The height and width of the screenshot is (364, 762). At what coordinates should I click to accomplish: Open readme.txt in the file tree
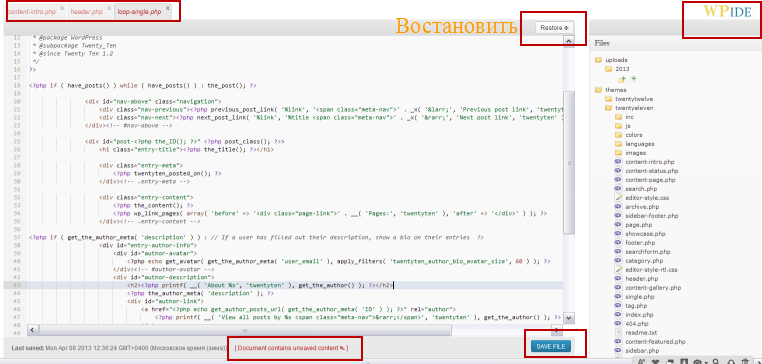(x=641, y=332)
